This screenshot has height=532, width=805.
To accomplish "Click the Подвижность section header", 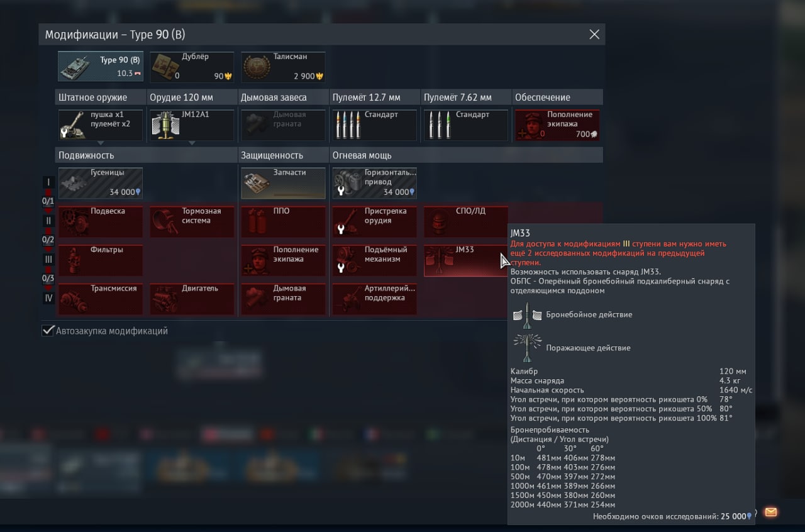I will tap(146, 155).
